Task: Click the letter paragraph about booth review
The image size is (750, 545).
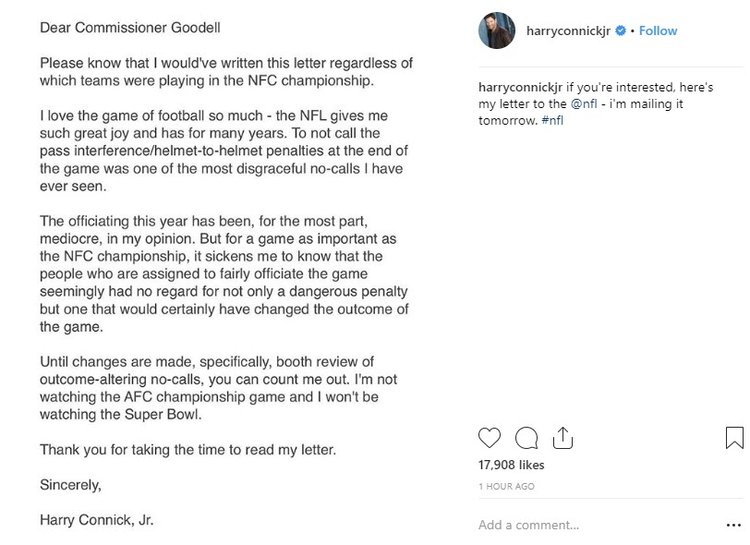Action: pos(219,388)
